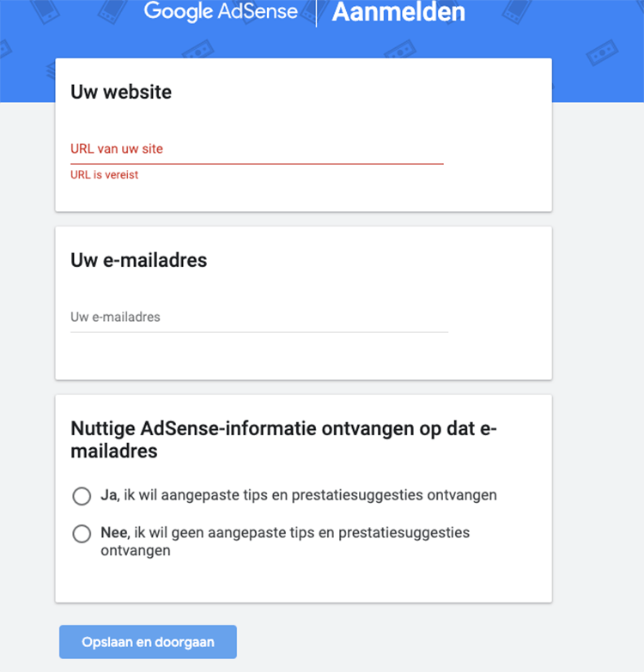Click the 'URL is vereist' error message
This screenshot has height=672, width=644.
(104, 175)
